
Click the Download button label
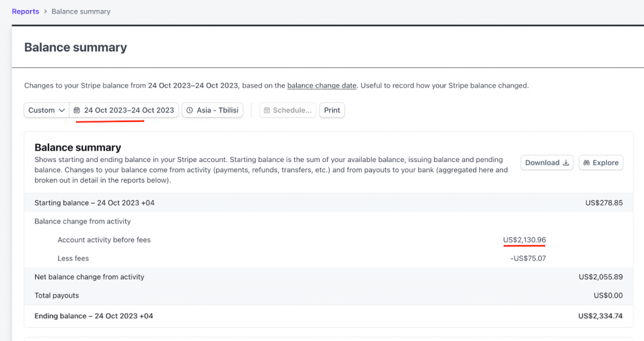pyautogui.click(x=542, y=163)
